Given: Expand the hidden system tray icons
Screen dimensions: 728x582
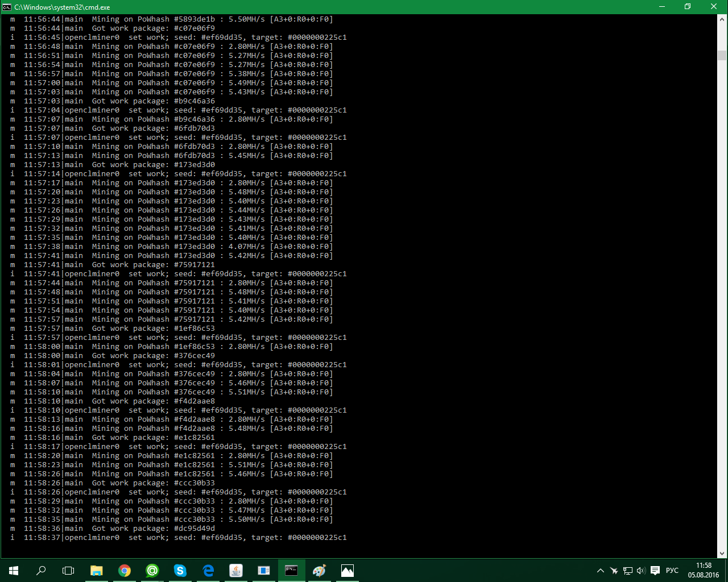Looking at the screenshot, I should pos(600,571).
